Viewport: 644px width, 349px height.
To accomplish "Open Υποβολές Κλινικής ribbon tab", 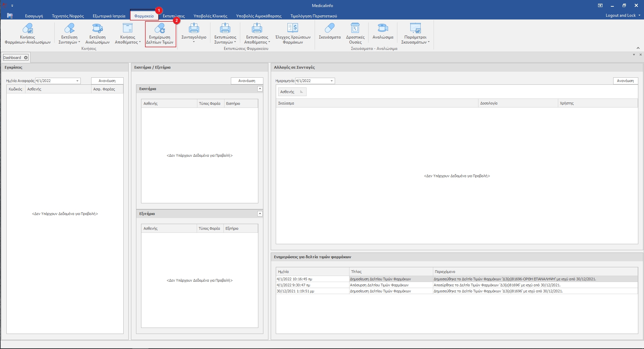I will 210,16.
